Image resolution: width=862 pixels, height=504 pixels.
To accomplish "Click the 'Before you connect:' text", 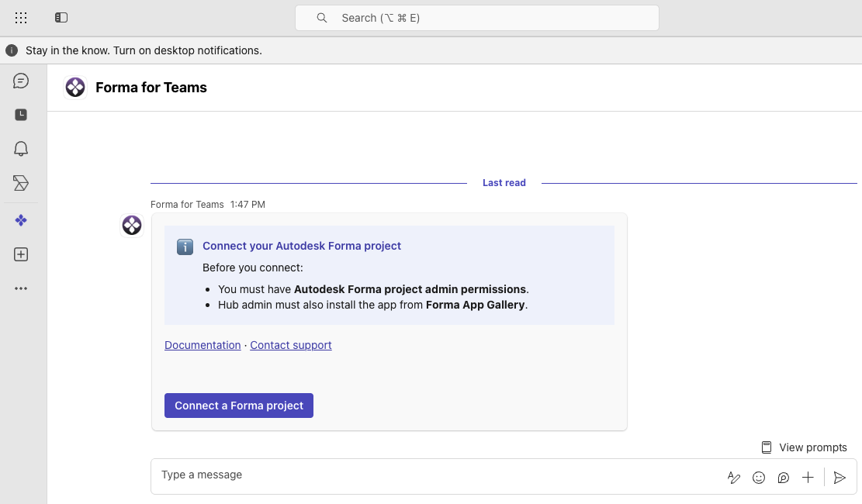I will 253,268.
